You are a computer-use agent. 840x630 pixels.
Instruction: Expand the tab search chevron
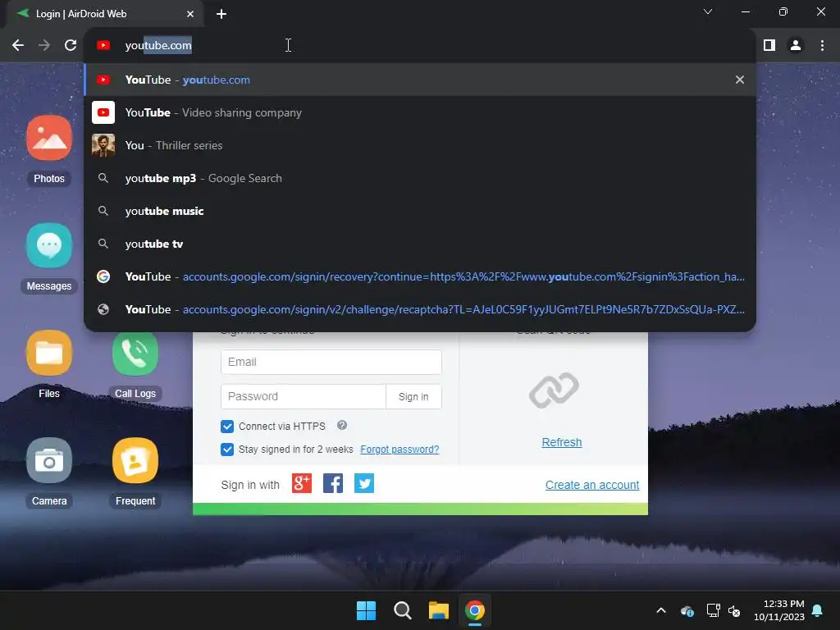point(708,11)
